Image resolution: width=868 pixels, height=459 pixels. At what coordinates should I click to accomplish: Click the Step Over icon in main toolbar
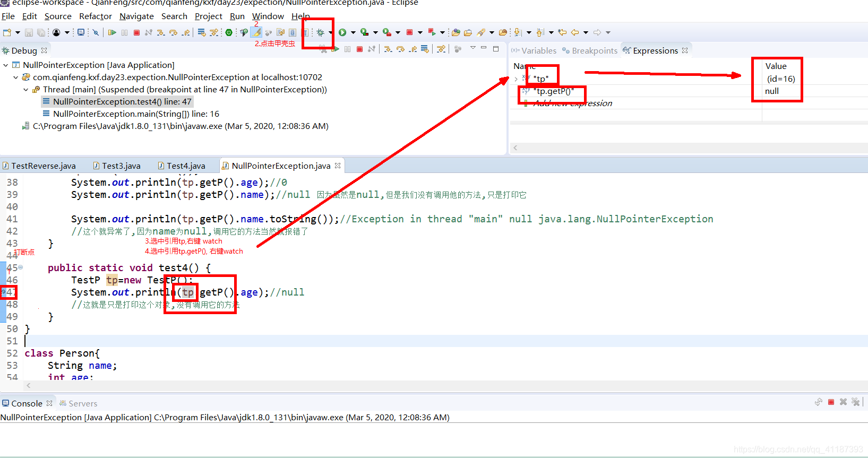[173, 32]
